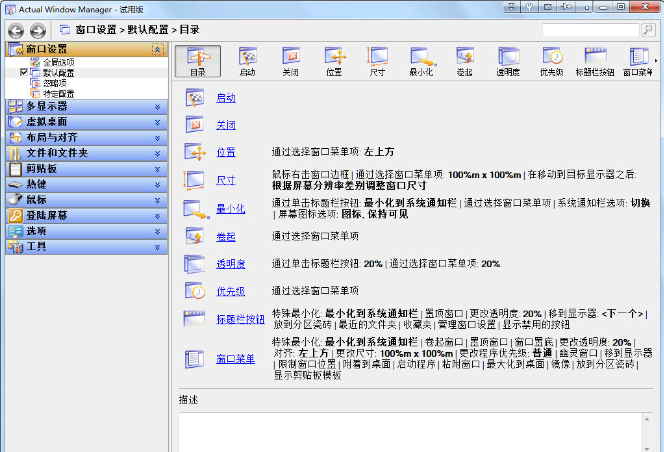Click the red X icon beside 关闭 link

pos(195,125)
